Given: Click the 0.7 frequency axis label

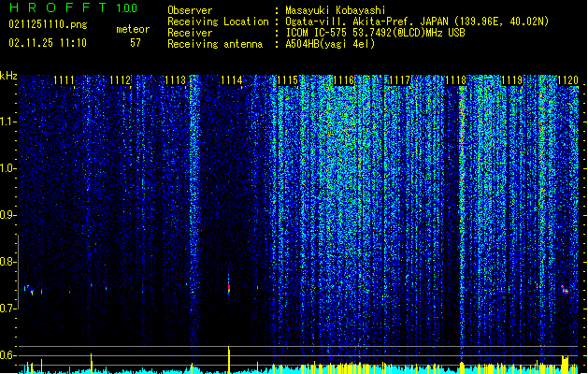Looking at the screenshot, I should pos(8,309).
